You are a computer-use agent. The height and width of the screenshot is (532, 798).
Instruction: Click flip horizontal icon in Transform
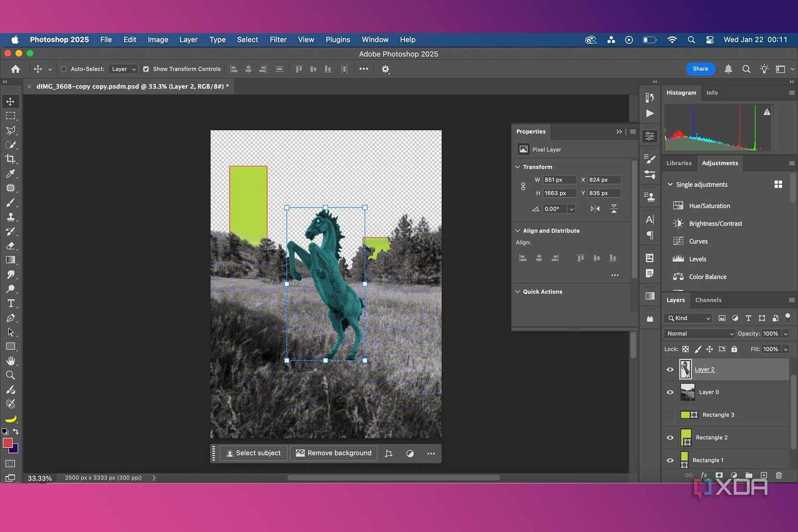(595, 209)
